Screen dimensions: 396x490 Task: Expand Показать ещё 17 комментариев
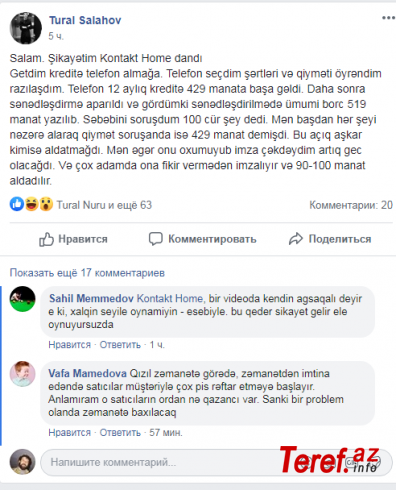(x=87, y=273)
